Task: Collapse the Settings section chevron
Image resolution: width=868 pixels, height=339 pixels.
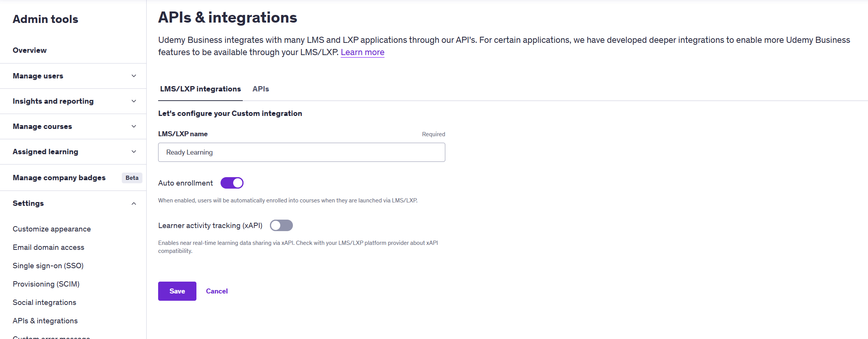Action: 134,204
